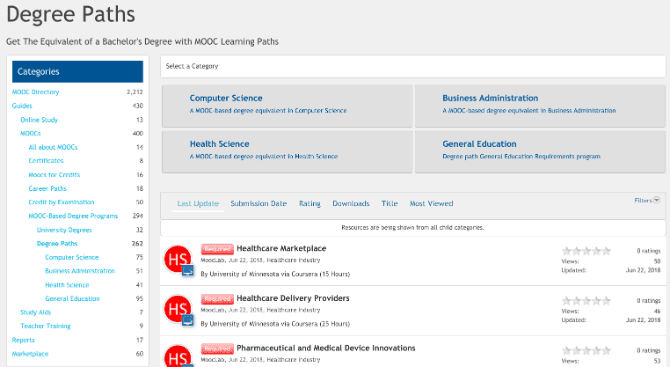
Task: Open Pharmaceutical and Medical Device Innovations resource
Action: click(x=326, y=348)
